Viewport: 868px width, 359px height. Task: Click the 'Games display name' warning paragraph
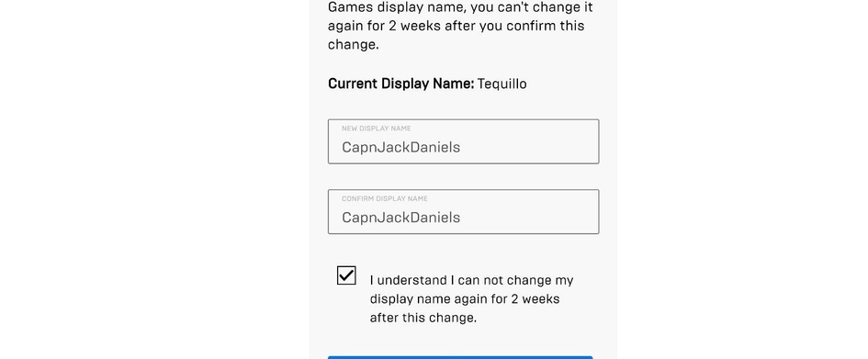[460, 26]
